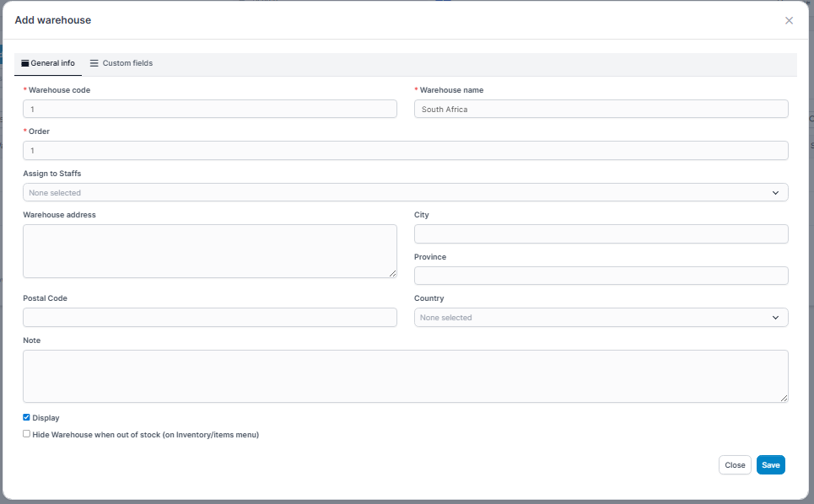Expand the Country dropdown
Viewport: 814px width, 504px height.
pyautogui.click(x=601, y=318)
